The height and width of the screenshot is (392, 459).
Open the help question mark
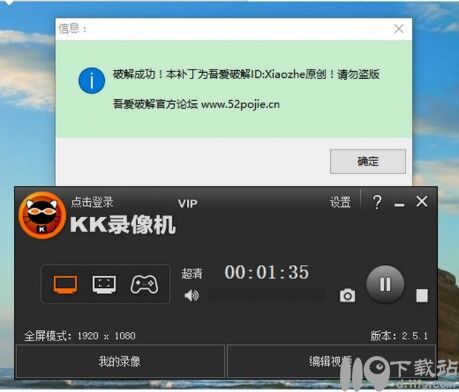coord(377,202)
